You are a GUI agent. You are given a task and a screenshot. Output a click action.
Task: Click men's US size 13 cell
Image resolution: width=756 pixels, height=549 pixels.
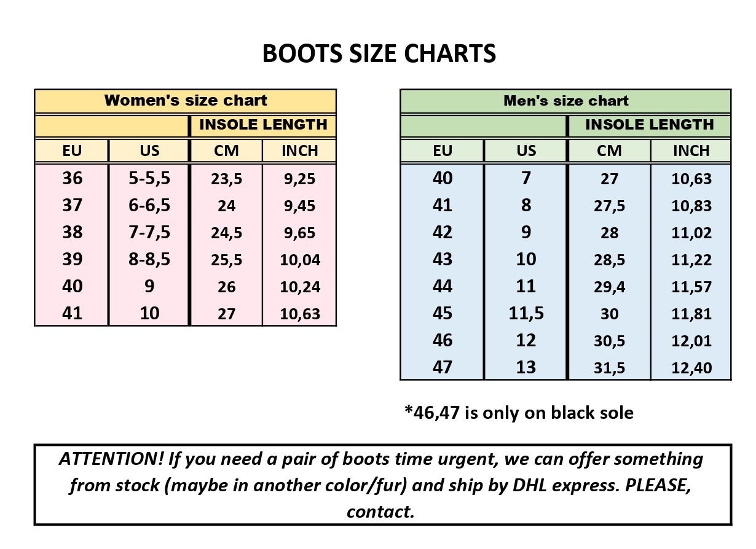tap(526, 367)
